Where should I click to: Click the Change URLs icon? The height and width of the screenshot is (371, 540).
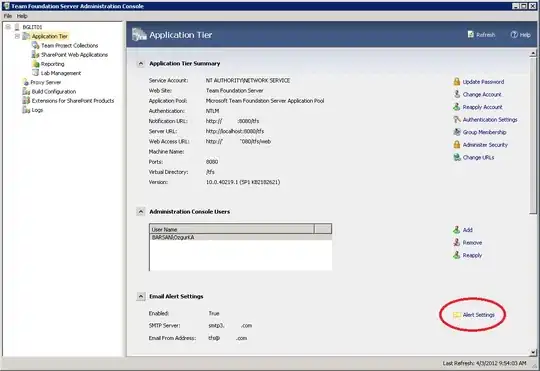[457, 157]
